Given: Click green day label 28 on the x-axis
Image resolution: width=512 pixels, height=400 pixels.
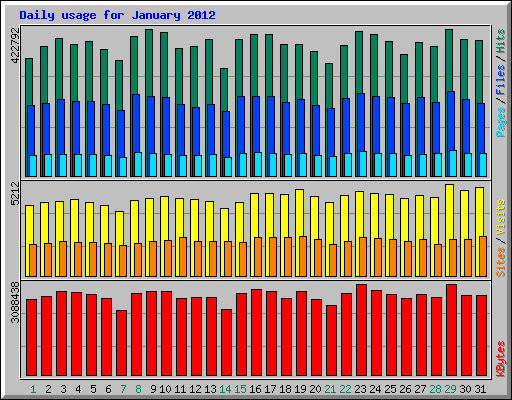Looking at the screenshot, I should pyautogui.click(x=435, y=389).
